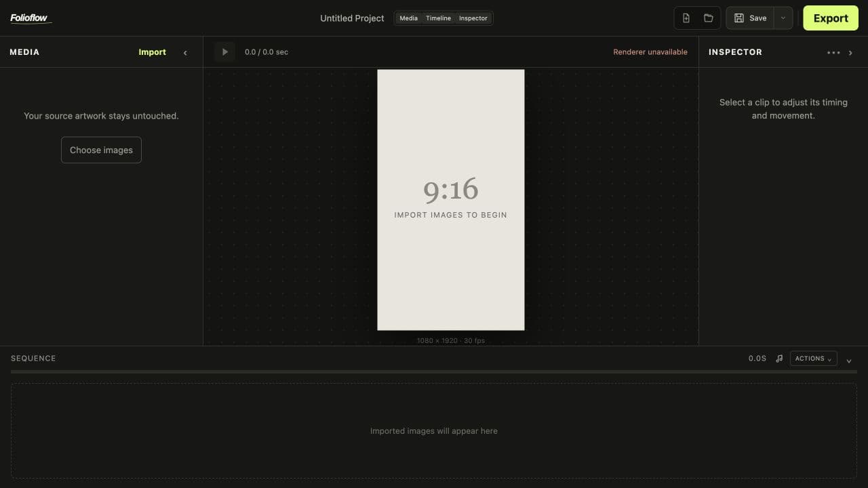Click the 1080 × 1920 · 30 fps label

451,340
